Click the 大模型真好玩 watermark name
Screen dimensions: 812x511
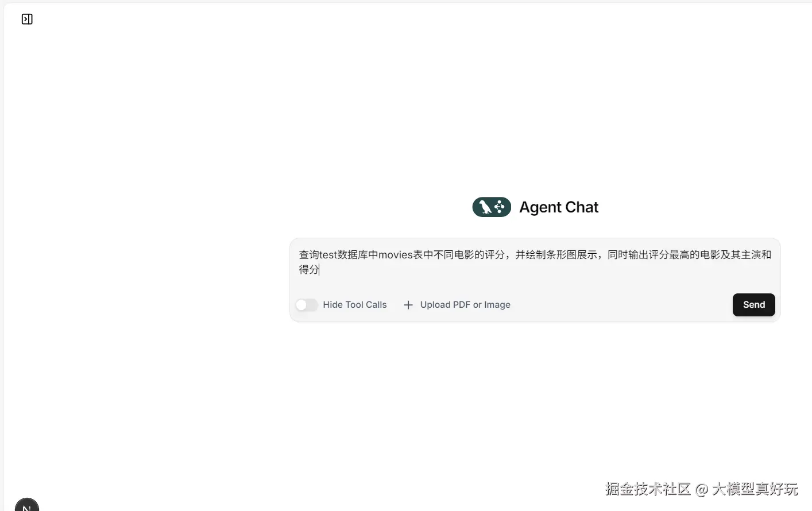755,489
